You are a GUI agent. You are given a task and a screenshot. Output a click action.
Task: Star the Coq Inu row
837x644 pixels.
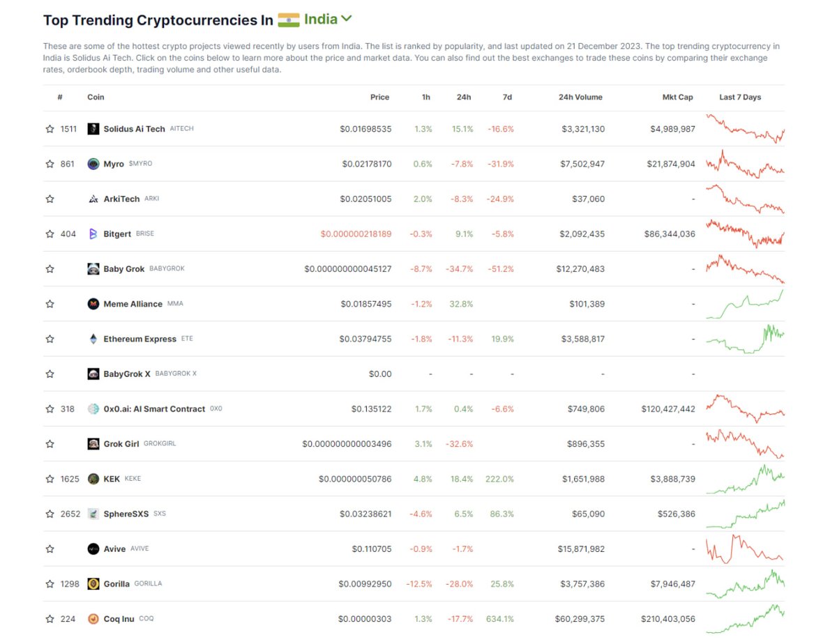tap(50, 619)
